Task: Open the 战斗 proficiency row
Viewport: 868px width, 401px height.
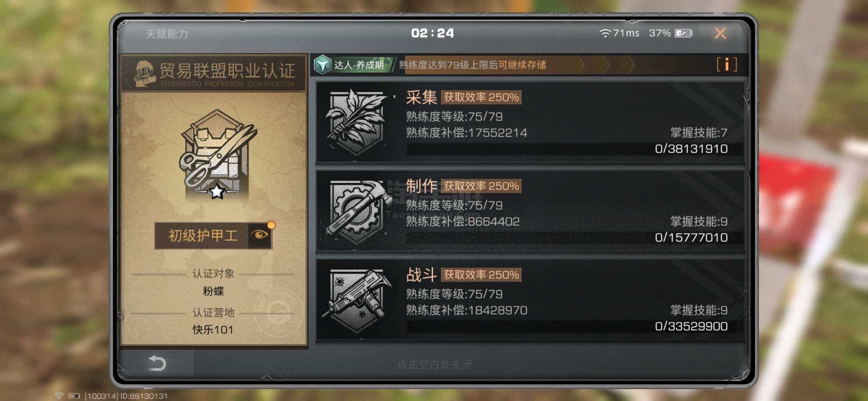Action: coord(530,300)
